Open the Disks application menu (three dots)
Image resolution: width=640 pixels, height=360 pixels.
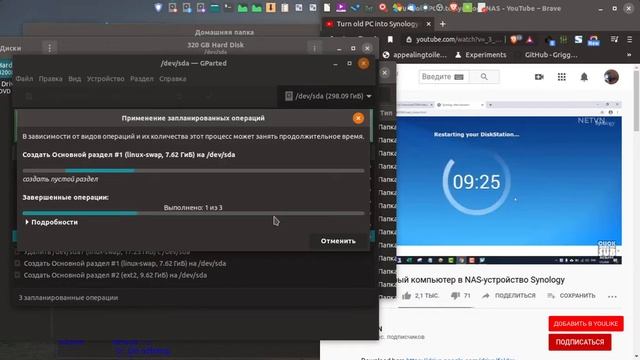pos(49,48)
